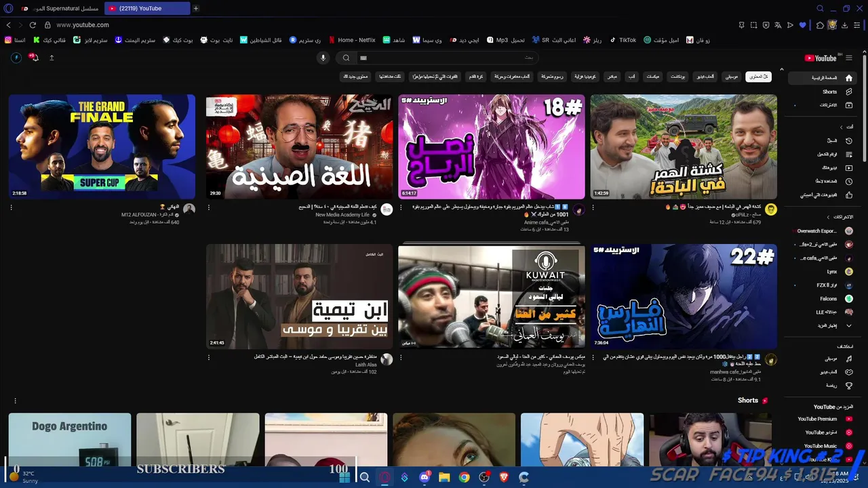868x488 pixels.
Task: Open Gaming explore item in sidebar
Action: (x=822, y=372)
